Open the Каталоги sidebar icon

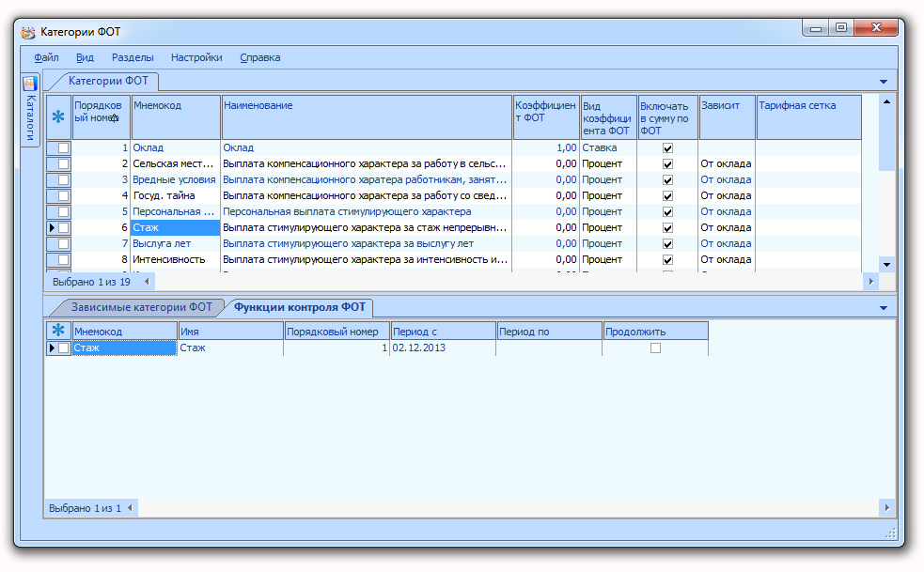pyautogui.click(x=30, y=84)
